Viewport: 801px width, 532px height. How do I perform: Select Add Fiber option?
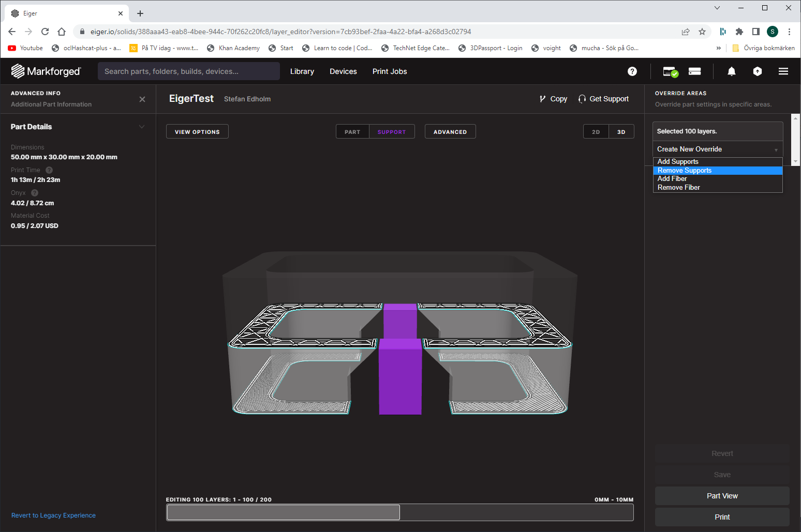click(672, 179)
